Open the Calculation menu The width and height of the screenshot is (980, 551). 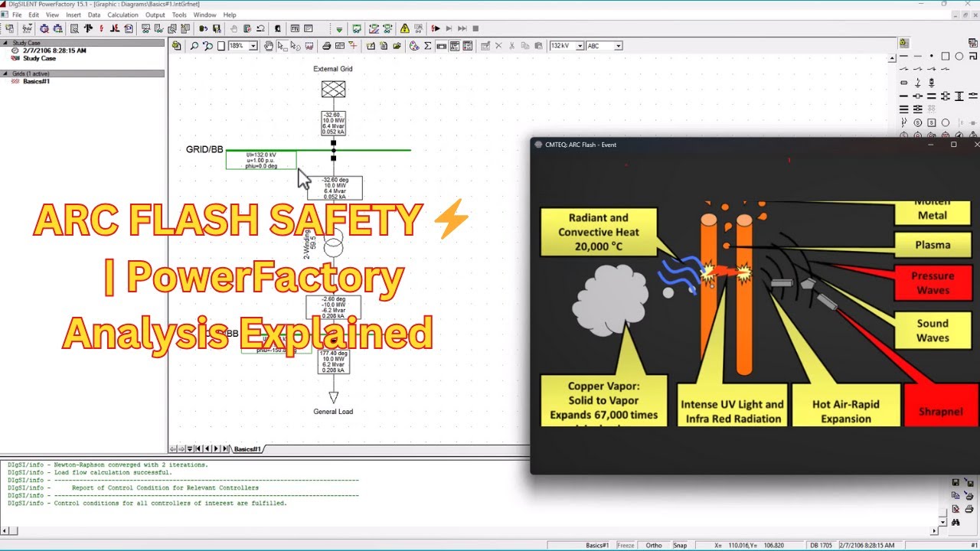pyautogui.click(x=122, y=15)
